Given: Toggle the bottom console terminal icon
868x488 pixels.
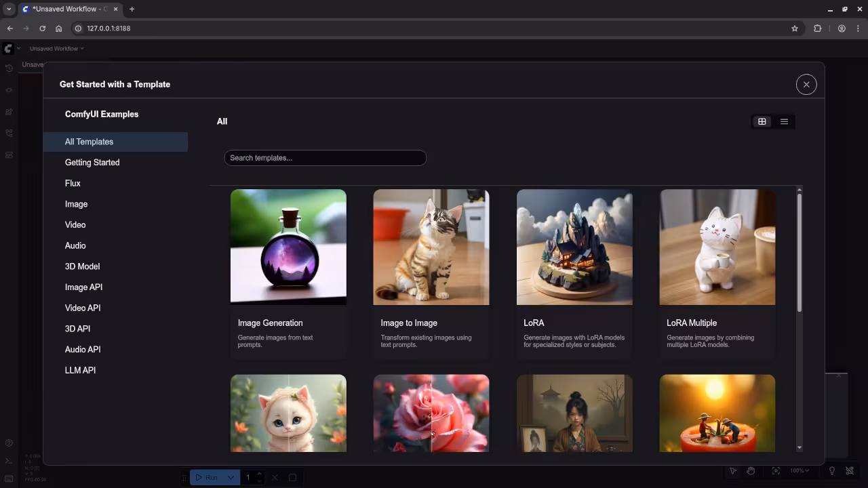Looking at the screenshot, I should [x=9, y=461].
